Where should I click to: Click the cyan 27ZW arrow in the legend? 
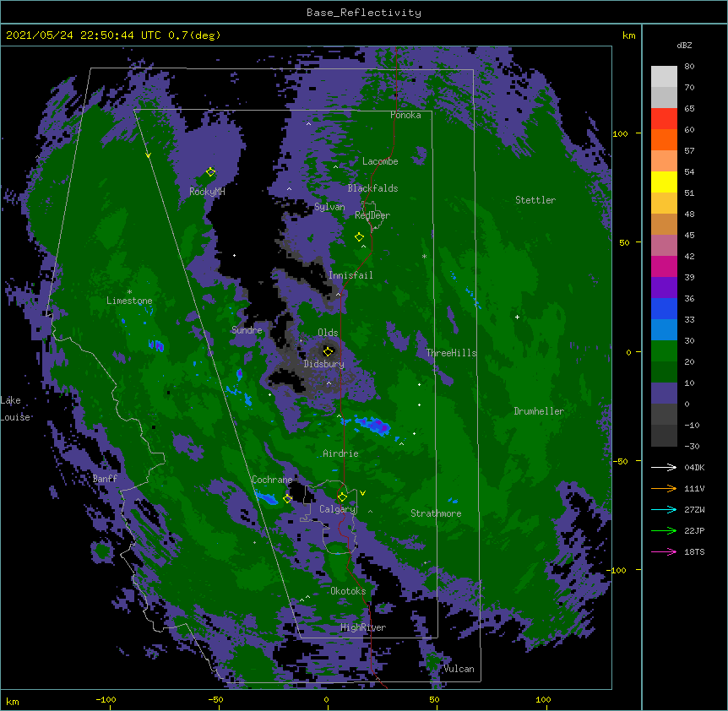[x=664, y=509]
